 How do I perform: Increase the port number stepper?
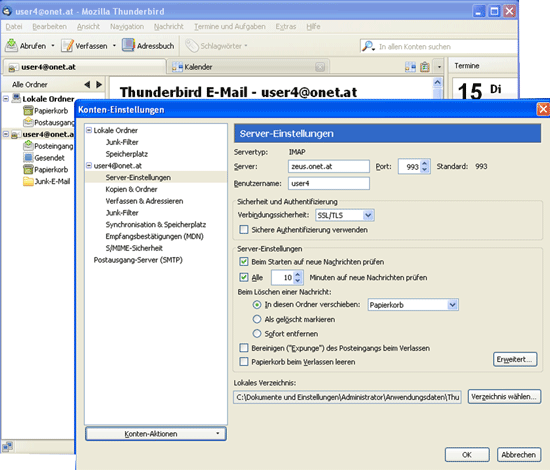(425, 163)
